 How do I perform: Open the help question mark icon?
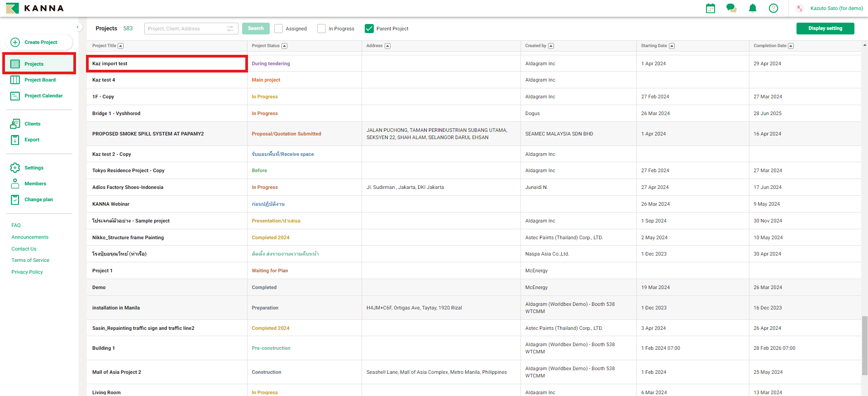coord(773,8)
